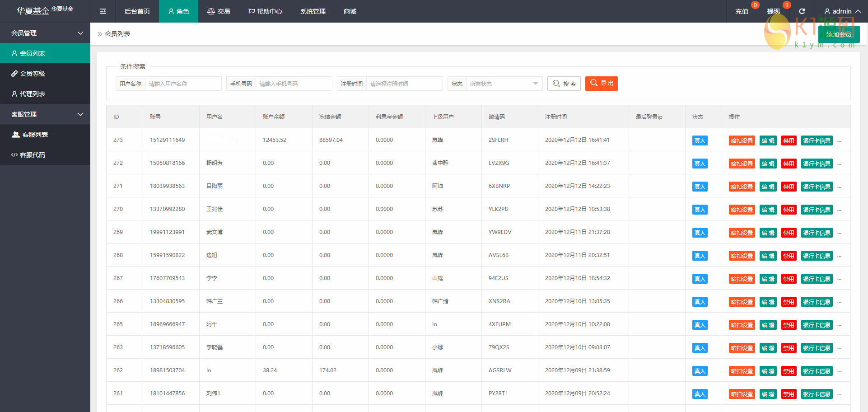Open 代理列表 in the sidebar

33,94
